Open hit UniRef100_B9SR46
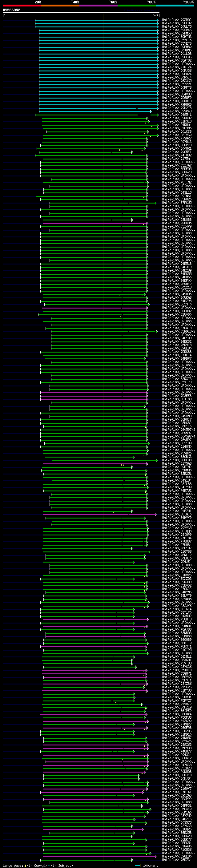Screen dimensions: 197x868 [x=177, y=30]
